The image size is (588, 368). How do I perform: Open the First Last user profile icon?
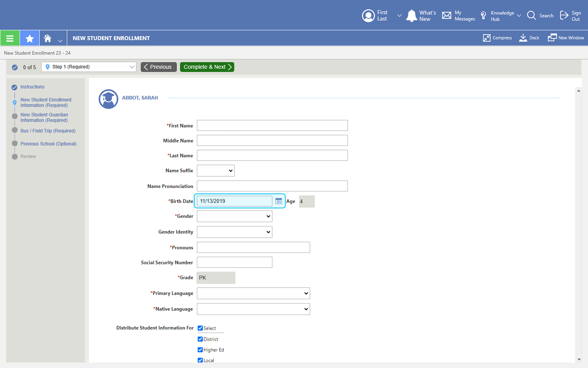coord(368,16)
